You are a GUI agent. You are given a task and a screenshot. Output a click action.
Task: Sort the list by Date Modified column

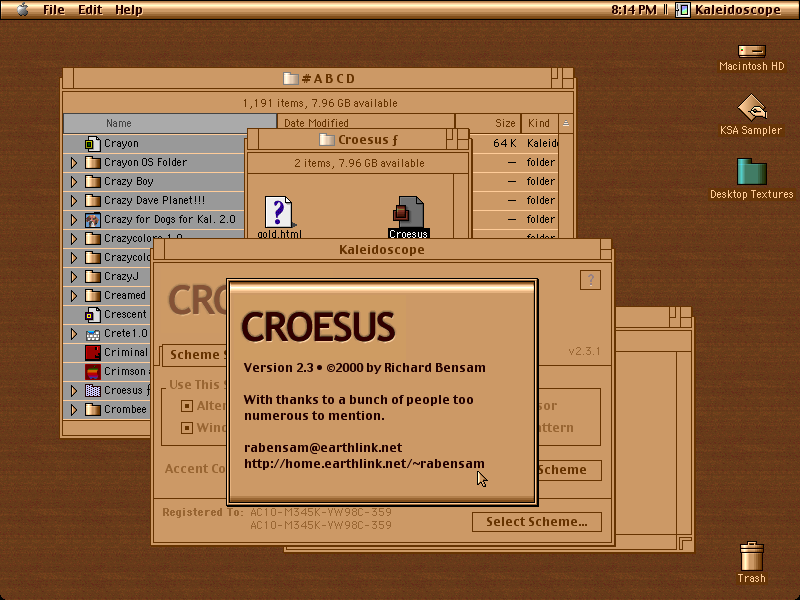click(365, 123)
